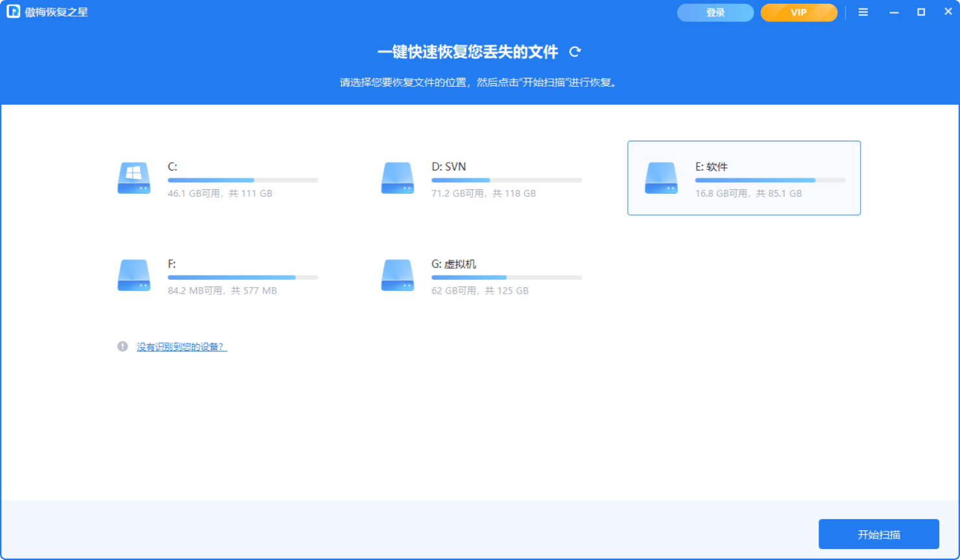Select the D: SVN drive icon
The image size is (960, 560).
coord(398,178)
